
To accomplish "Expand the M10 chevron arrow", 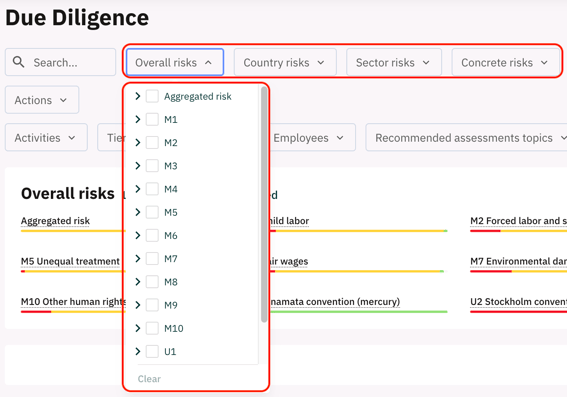I will point(137,328).
